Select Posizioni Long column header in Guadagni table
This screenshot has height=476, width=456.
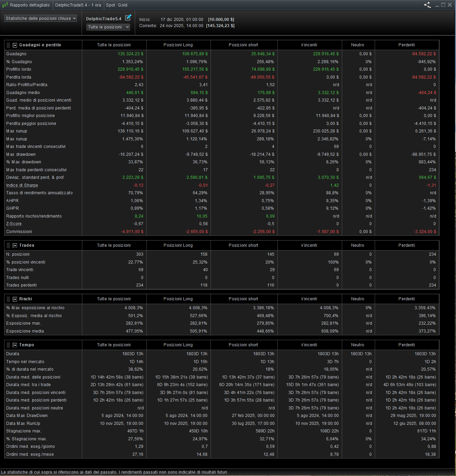[x=178, y=45]
